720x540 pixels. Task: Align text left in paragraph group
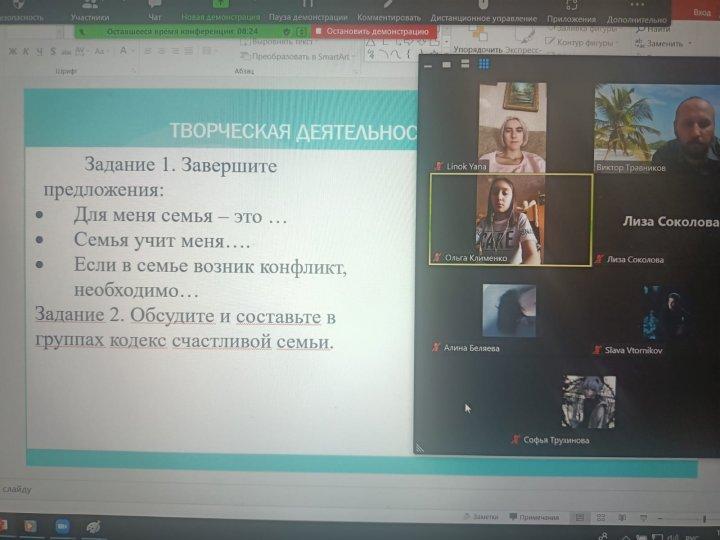click(147, 51)
